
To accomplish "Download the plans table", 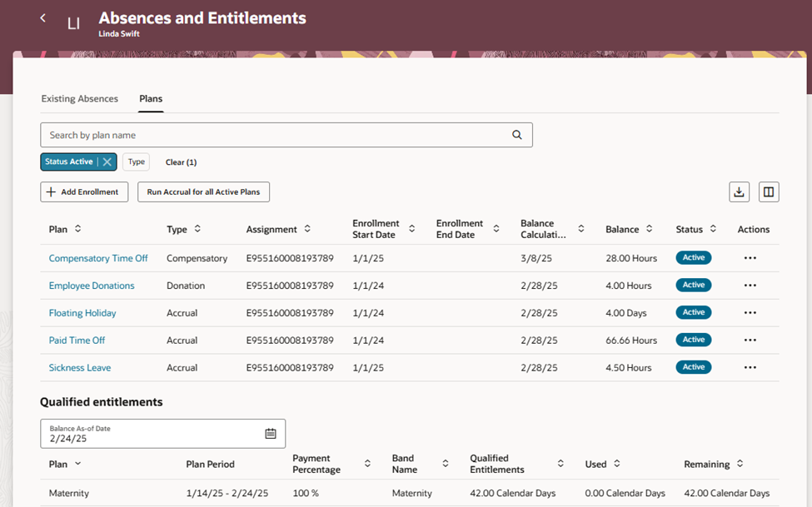I will (x=739, y=192).
